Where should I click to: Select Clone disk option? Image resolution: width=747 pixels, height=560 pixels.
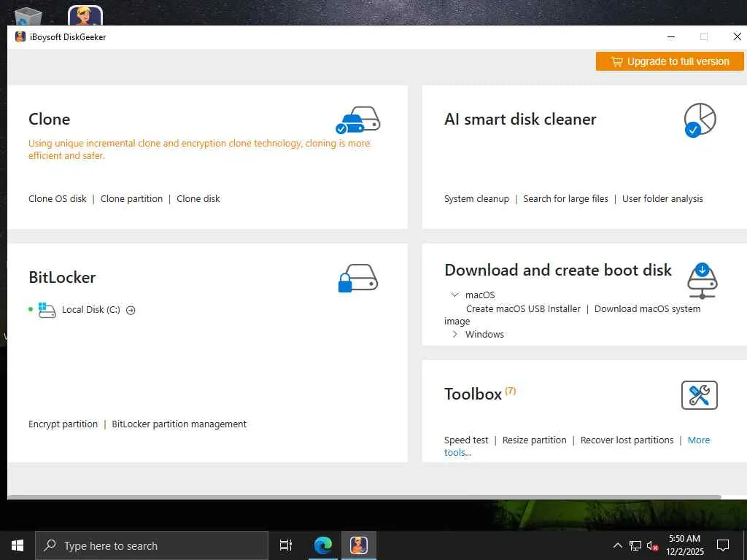coord(198,198)
